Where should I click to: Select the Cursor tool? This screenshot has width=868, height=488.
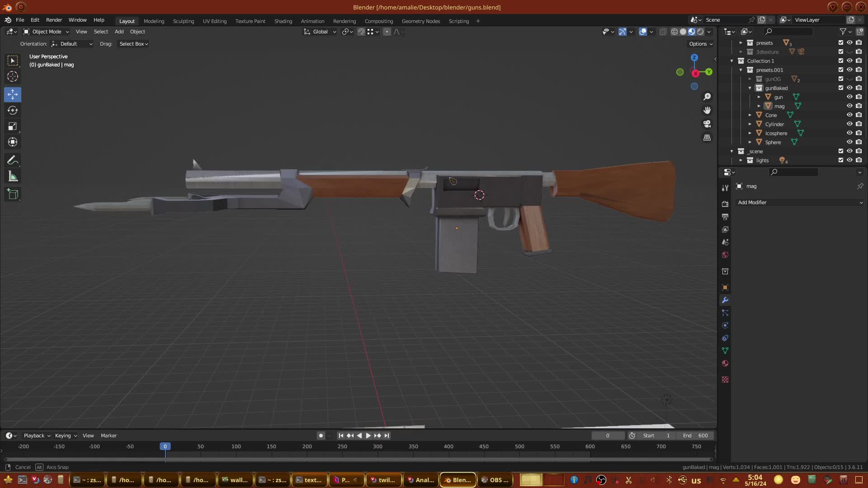coord(13,77)
